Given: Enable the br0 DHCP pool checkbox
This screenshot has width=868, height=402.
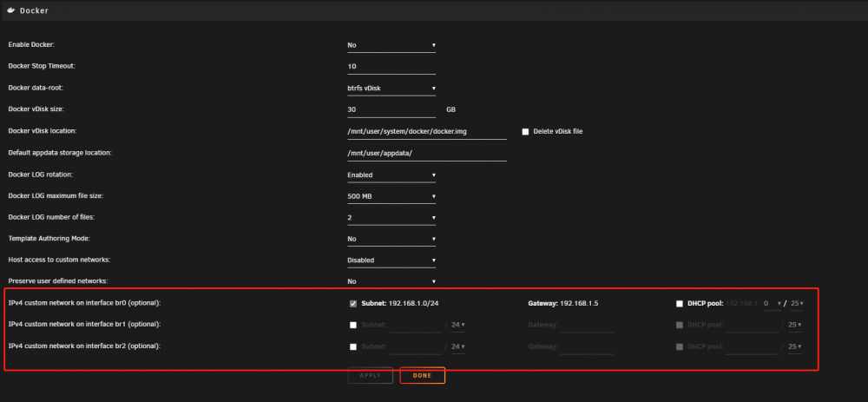Looking at the screenshot, I should (x=680, y=303).
